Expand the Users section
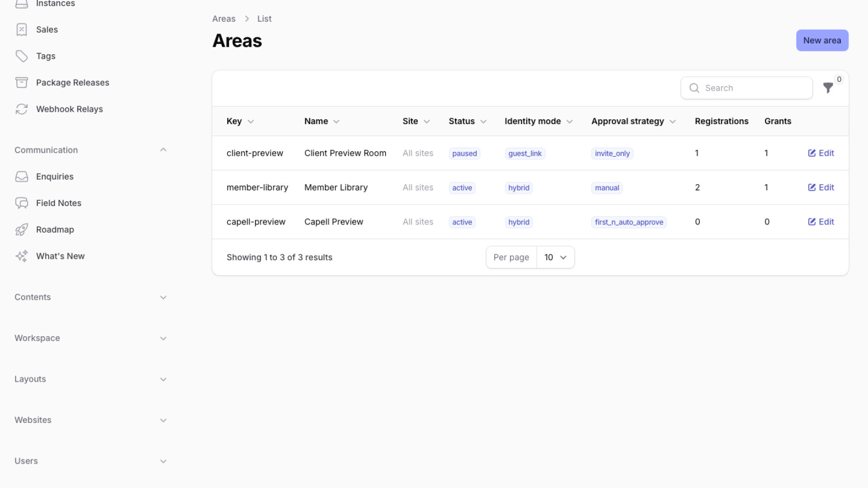868x488 pixels. 163,461
